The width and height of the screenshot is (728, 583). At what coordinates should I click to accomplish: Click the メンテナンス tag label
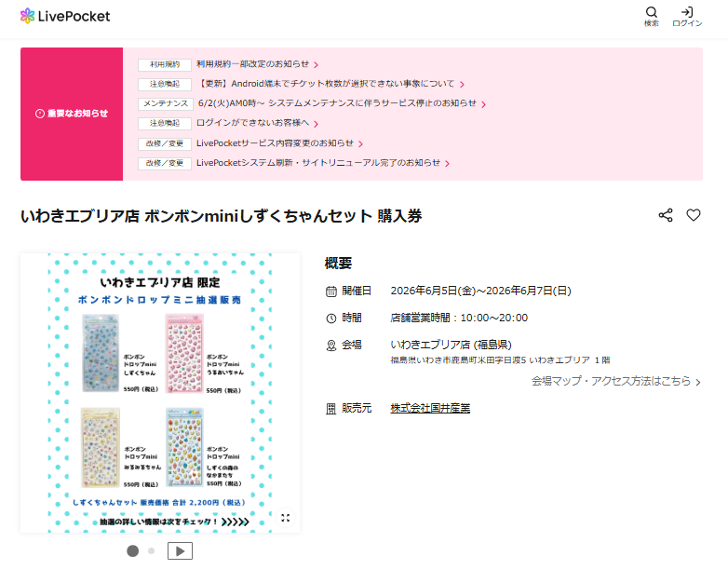tap(165, 103)
